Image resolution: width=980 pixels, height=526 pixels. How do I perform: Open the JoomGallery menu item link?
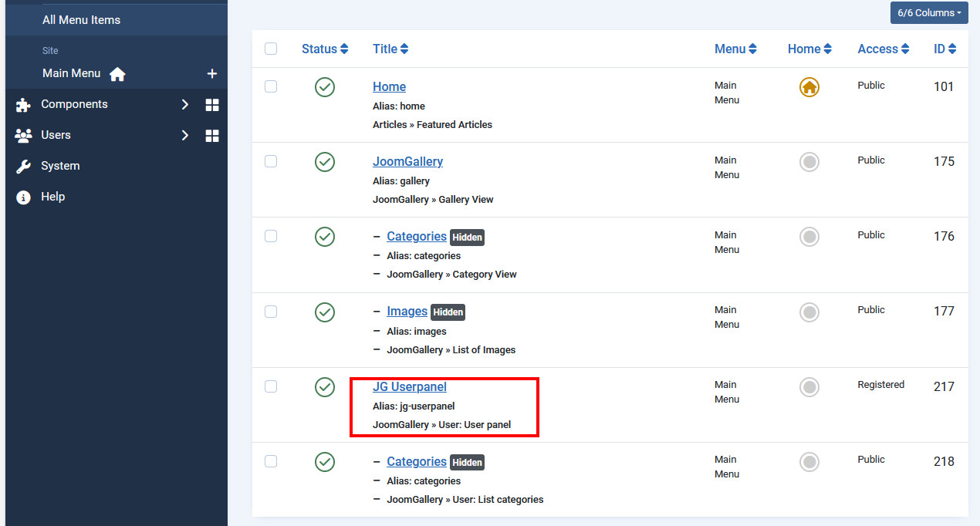(x=407, y=161)
